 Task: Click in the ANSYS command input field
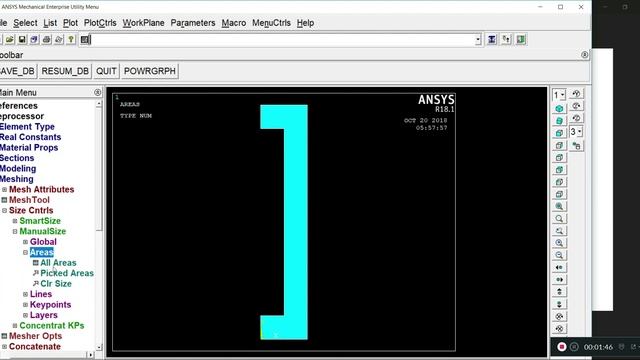click(282, 40)
